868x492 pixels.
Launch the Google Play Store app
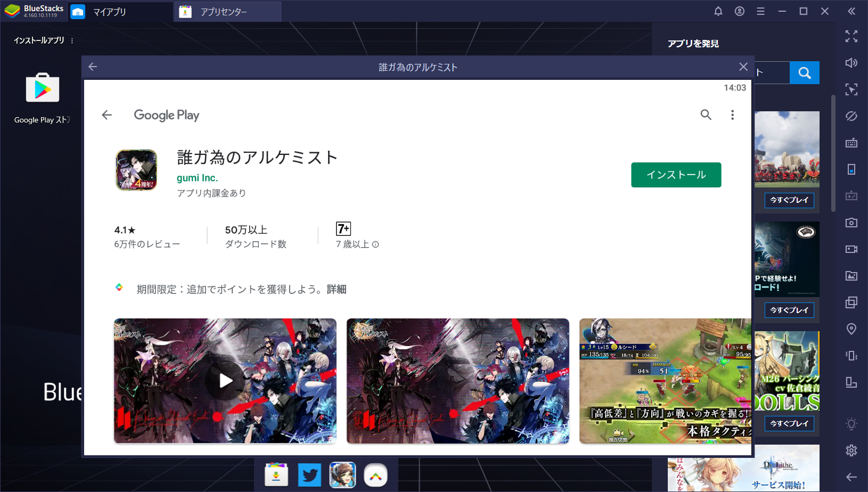pyautogui.click(x=43, y=88)
